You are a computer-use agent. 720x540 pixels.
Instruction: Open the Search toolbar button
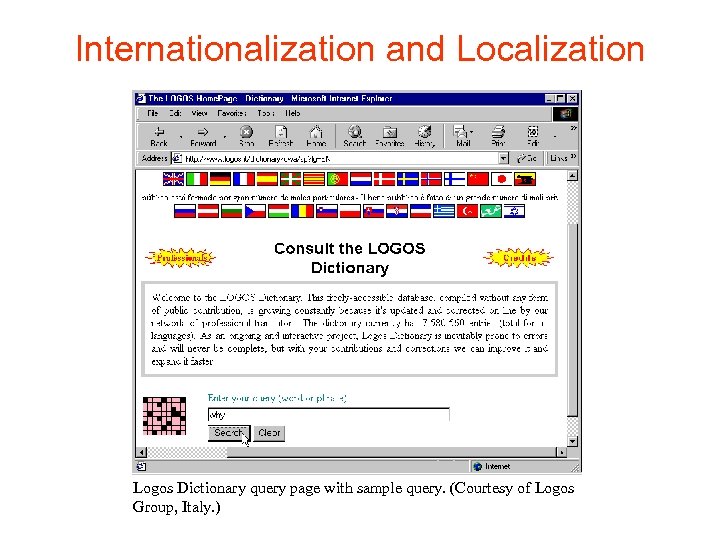click(354, 136)
